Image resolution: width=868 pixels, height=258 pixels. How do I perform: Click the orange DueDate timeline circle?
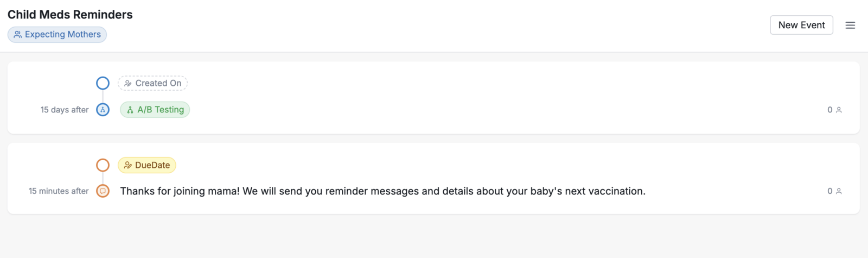(103, 165)
